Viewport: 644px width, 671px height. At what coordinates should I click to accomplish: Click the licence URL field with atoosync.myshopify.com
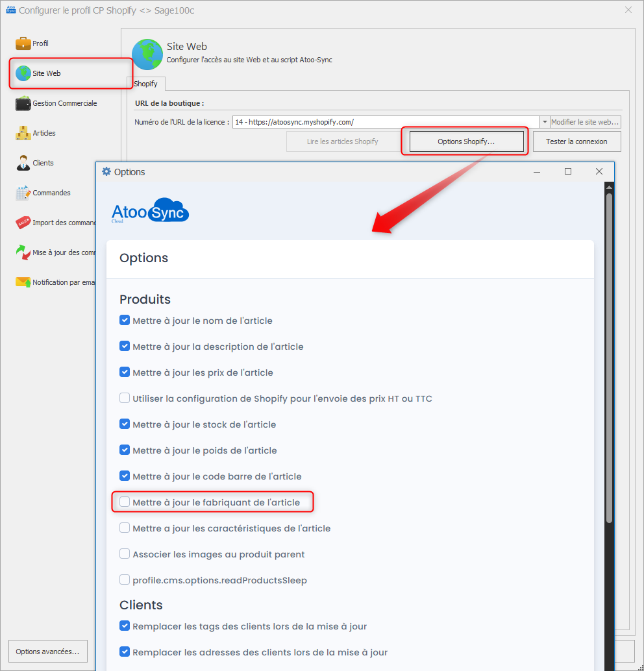pos(386,122)
